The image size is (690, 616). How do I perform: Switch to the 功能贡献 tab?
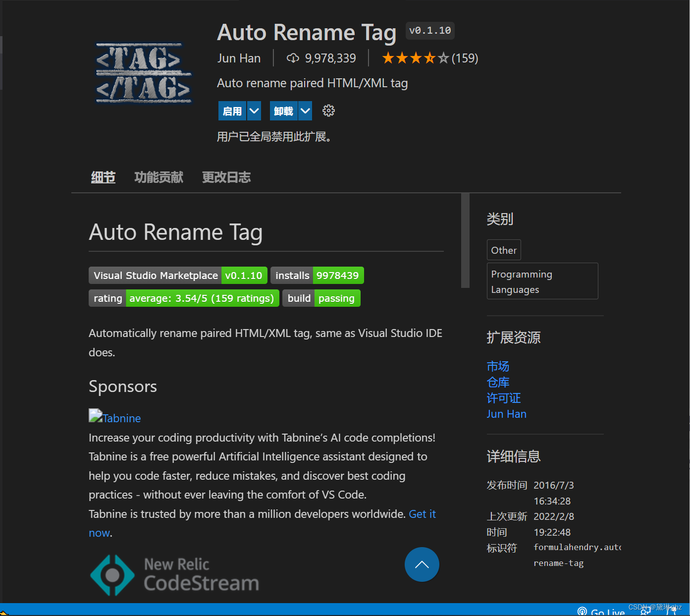(159, 177)
